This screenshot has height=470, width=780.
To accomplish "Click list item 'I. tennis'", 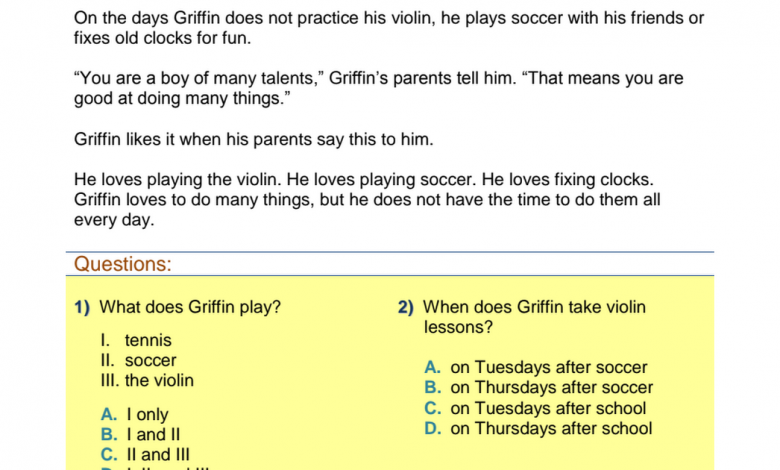I will point(136,340).
